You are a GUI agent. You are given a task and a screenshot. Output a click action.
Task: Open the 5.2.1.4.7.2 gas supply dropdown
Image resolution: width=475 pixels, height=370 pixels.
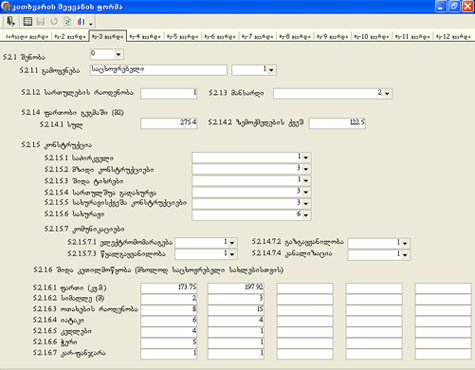405,243
